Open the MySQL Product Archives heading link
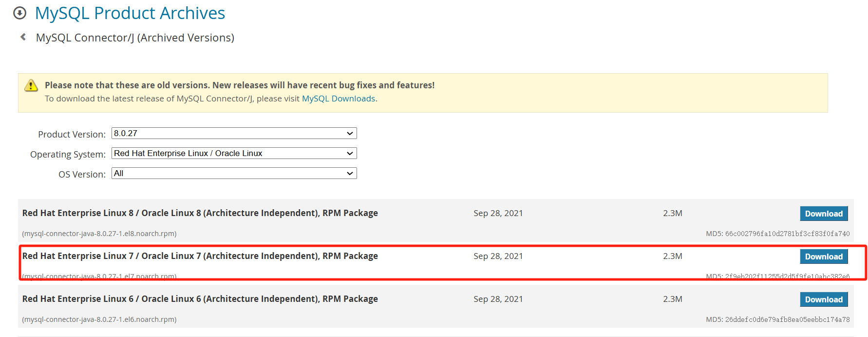The image size is (868, 337). pos(130,13)
